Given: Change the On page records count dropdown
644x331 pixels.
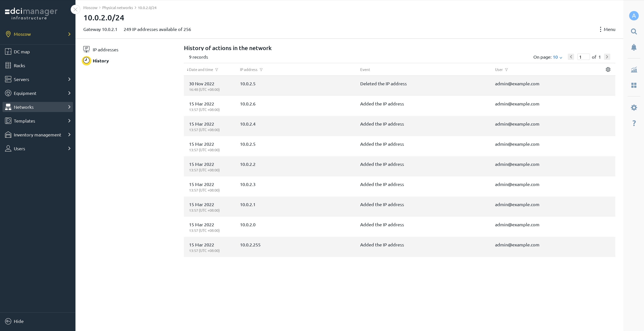Looking at the screenshot, I should coord(557,57).
